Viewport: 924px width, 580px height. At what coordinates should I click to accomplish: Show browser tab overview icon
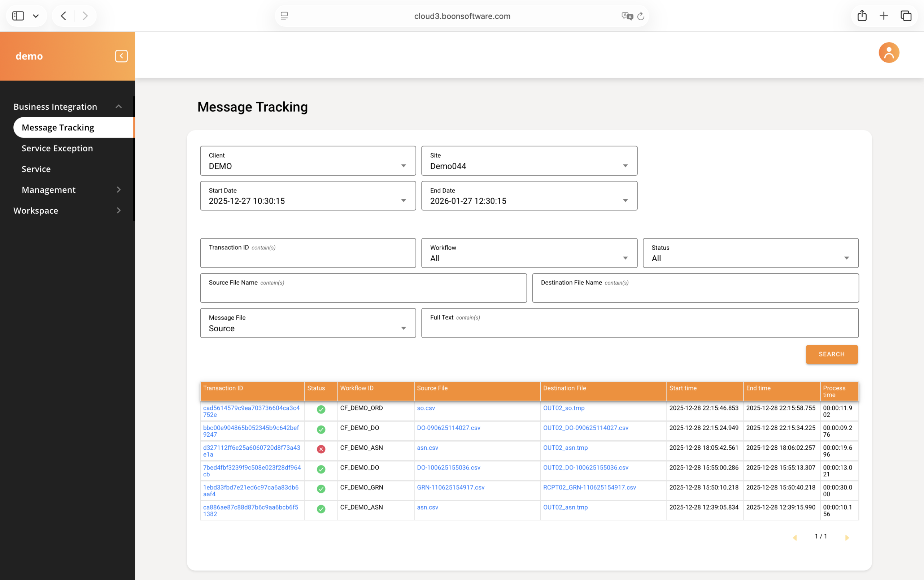(x=906, y=16)
